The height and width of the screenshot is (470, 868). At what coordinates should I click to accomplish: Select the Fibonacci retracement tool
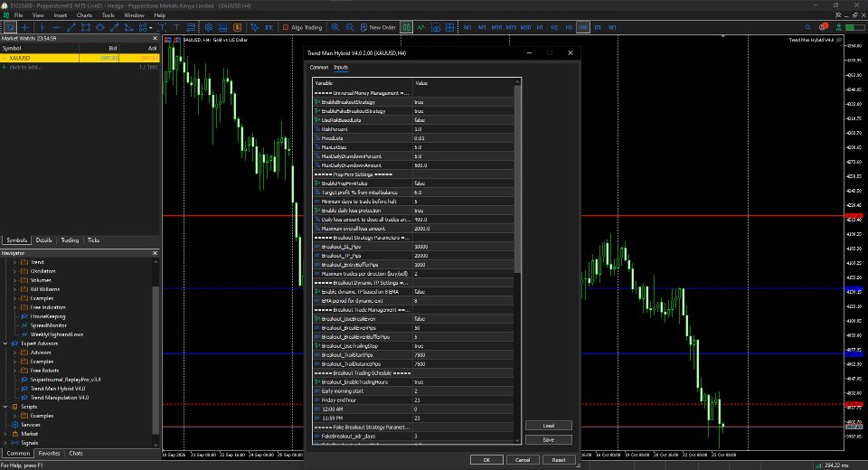pos(191,27)
